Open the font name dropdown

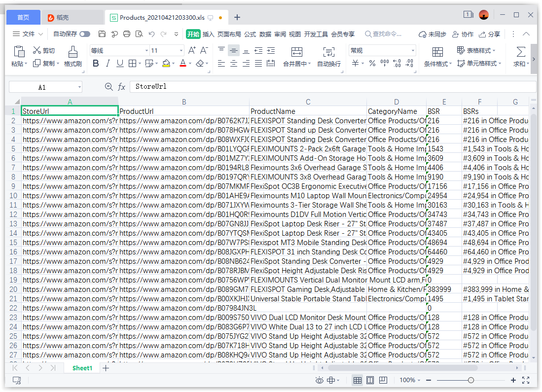tap(146, 51)
